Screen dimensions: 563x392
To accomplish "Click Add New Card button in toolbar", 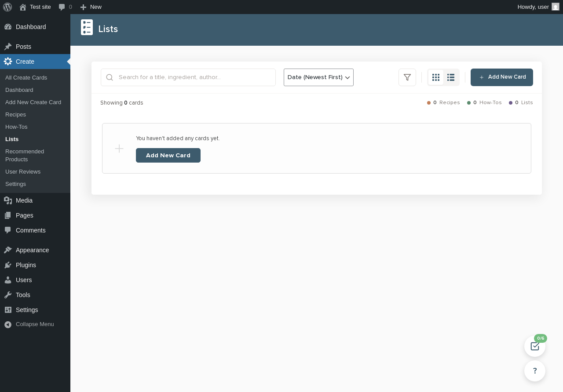I will click(x=502, y=77).
